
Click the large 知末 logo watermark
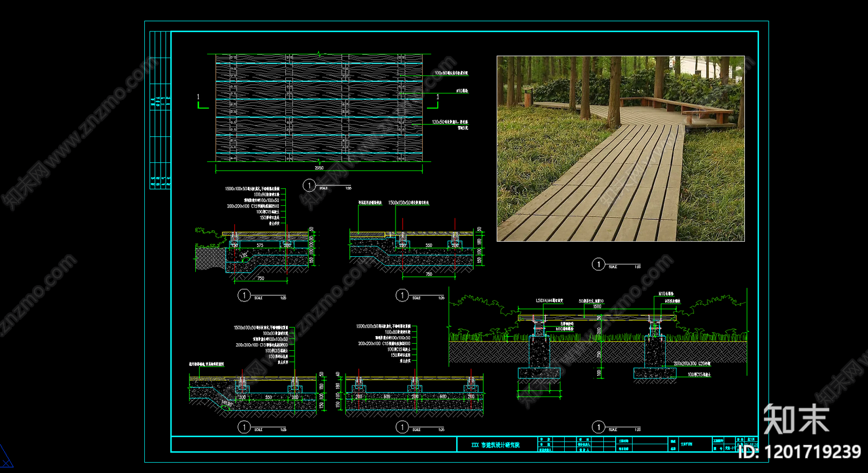pos(796,419)
